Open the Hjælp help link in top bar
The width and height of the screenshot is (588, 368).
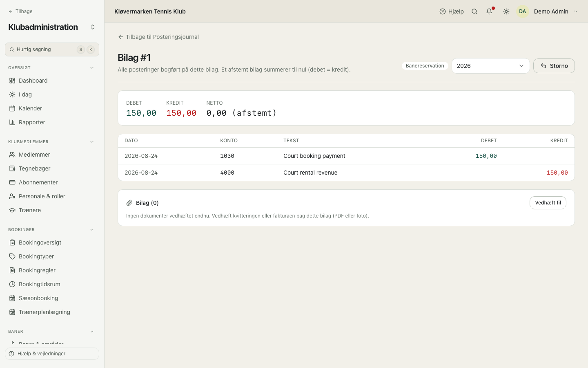tap(452, 11)
